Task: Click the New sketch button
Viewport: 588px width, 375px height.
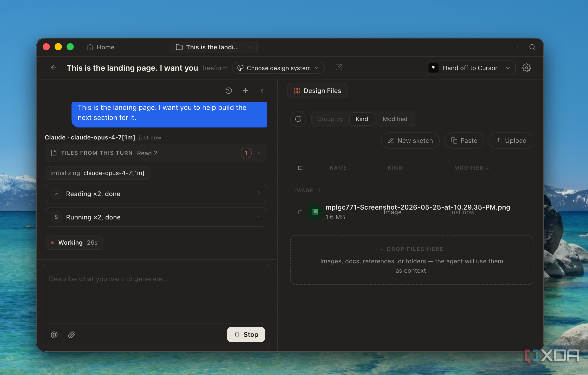Action: point(410,140)
